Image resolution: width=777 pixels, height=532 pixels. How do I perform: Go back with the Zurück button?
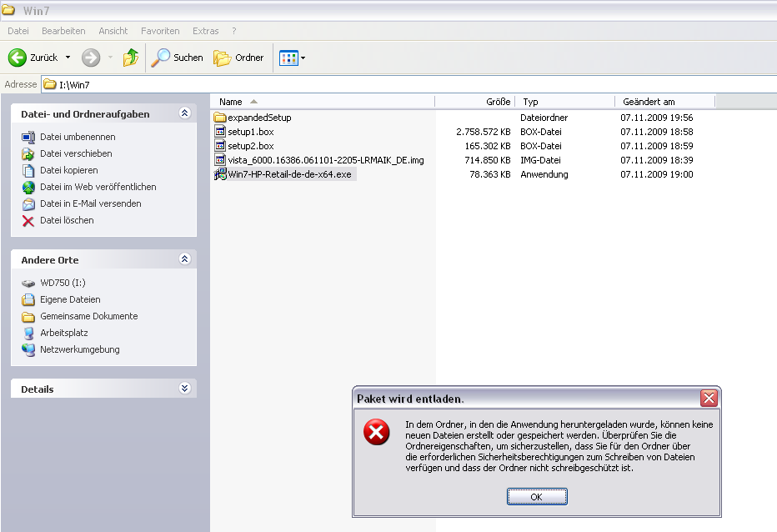point(33,58)
